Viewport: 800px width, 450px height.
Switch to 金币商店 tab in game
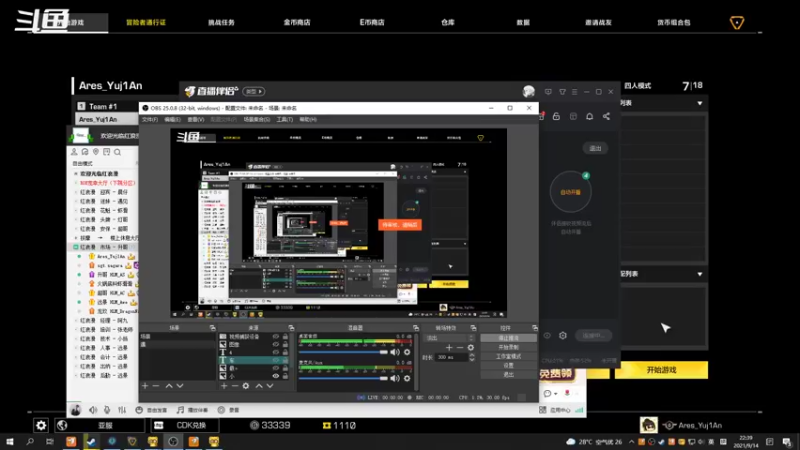click(x=297, y=22)
